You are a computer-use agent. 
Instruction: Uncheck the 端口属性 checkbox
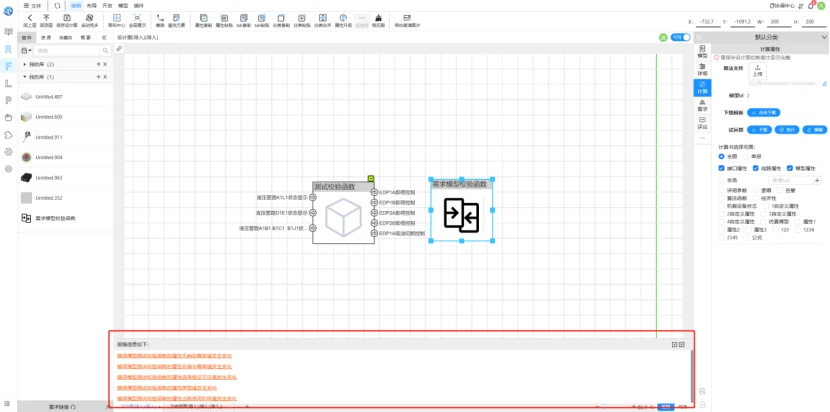click(721, 168)
